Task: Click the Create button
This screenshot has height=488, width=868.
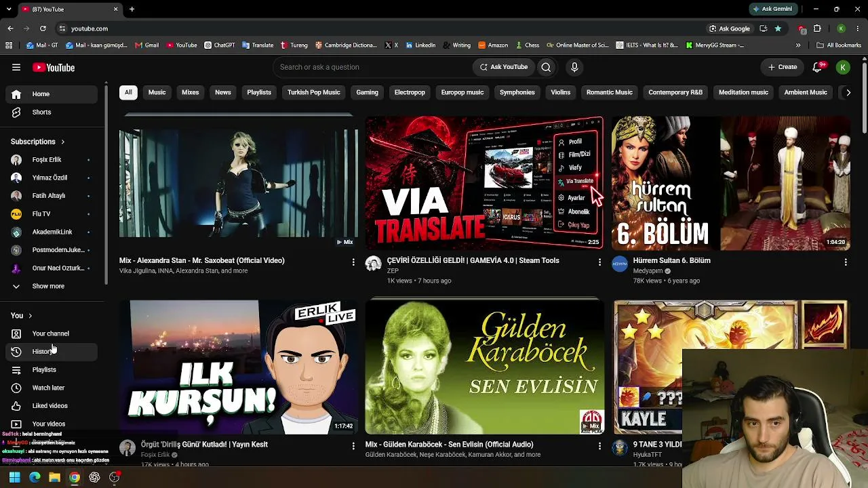Action: [x=783, y=67]
